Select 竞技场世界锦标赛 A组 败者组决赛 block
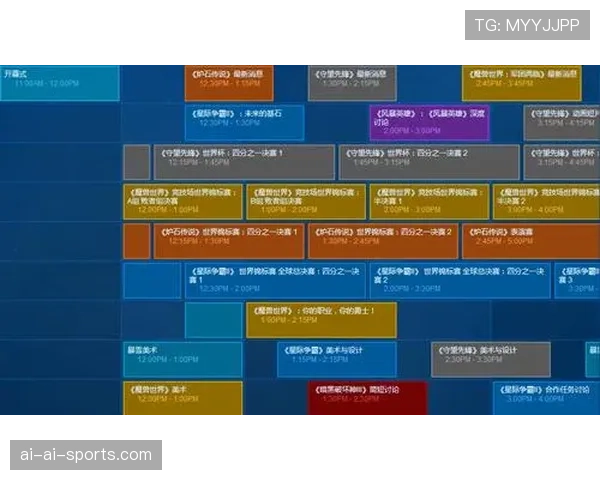 (x=183, y=202)
